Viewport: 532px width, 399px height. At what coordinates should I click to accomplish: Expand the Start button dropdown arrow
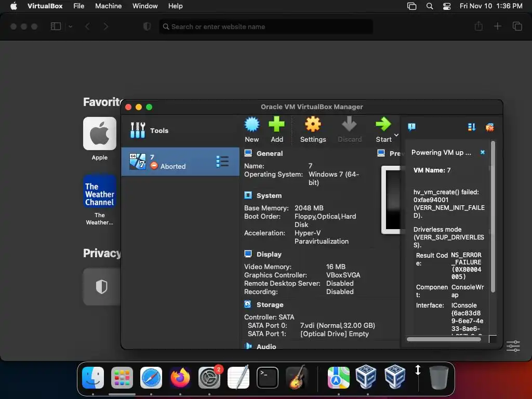click(x=396, y=135)
